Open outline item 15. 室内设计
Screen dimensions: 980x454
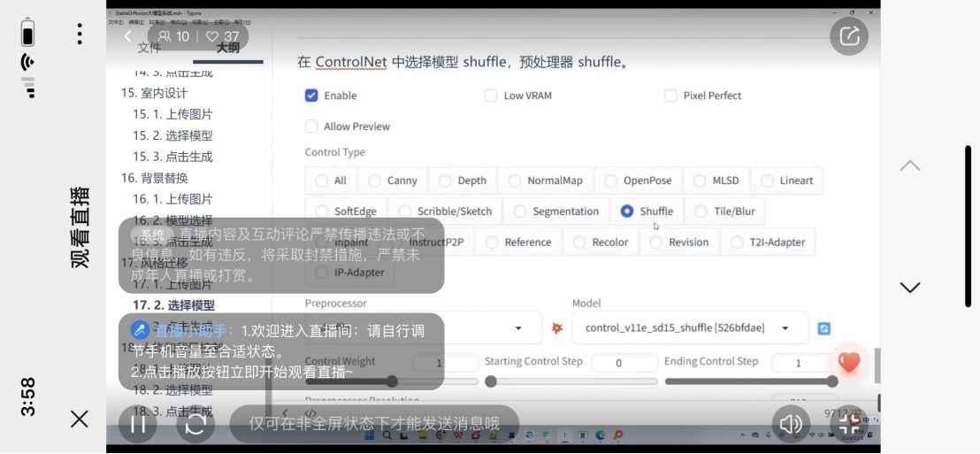pyautogui.click(x=154, y=93)
